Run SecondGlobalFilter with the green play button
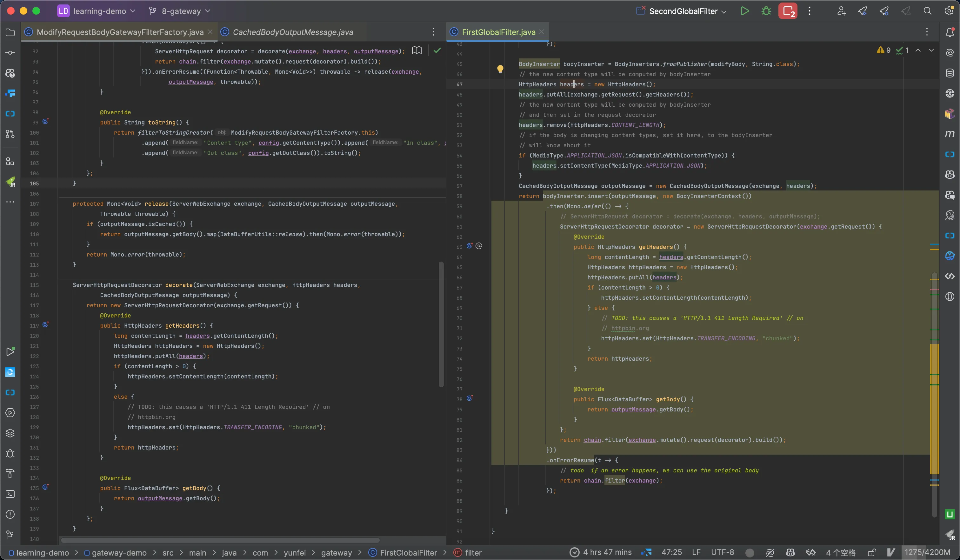960x560 pixels. click(x=744, y=11)
